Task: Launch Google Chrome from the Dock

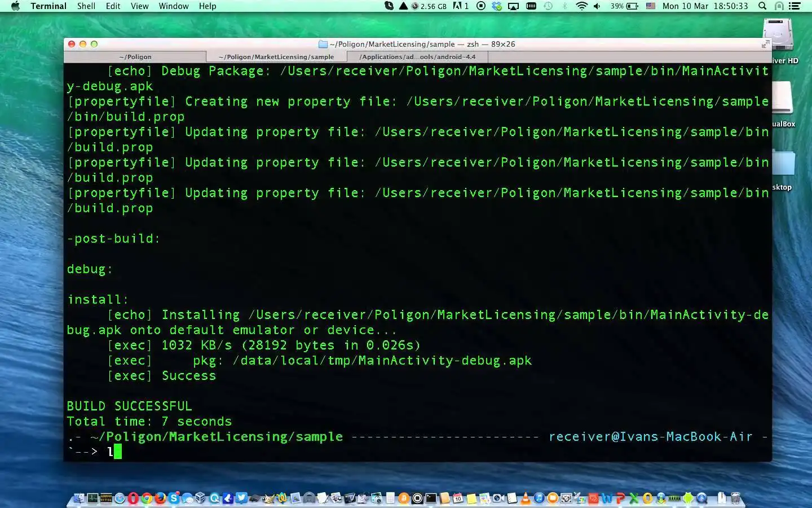Action: tap(147, 498)
